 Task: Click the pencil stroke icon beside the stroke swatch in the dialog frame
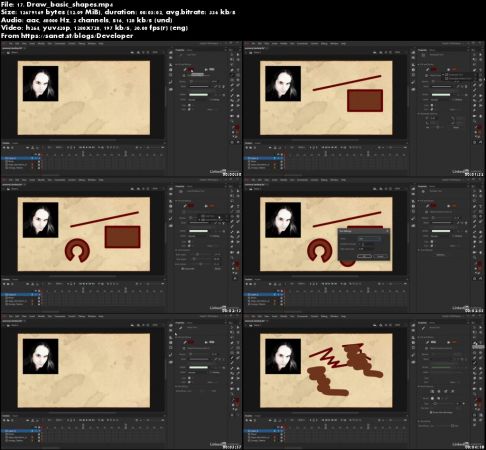click(x=427, y=206)
